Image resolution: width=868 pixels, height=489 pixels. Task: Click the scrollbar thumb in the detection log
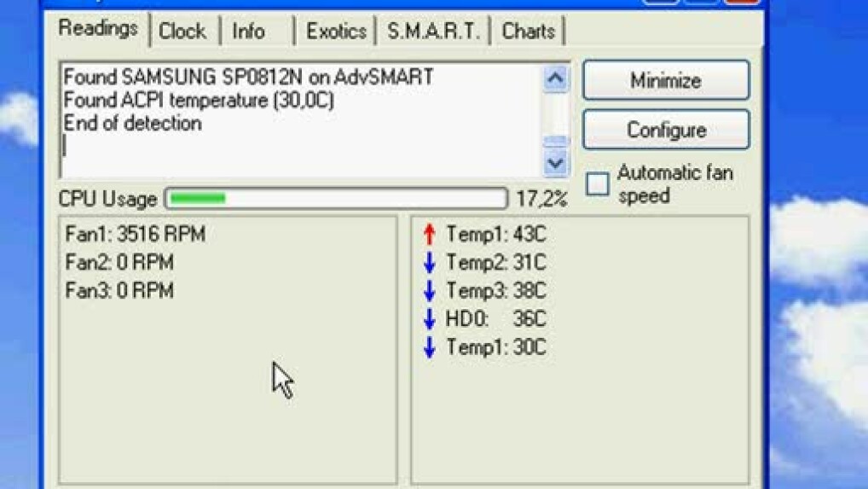(556, 141)
